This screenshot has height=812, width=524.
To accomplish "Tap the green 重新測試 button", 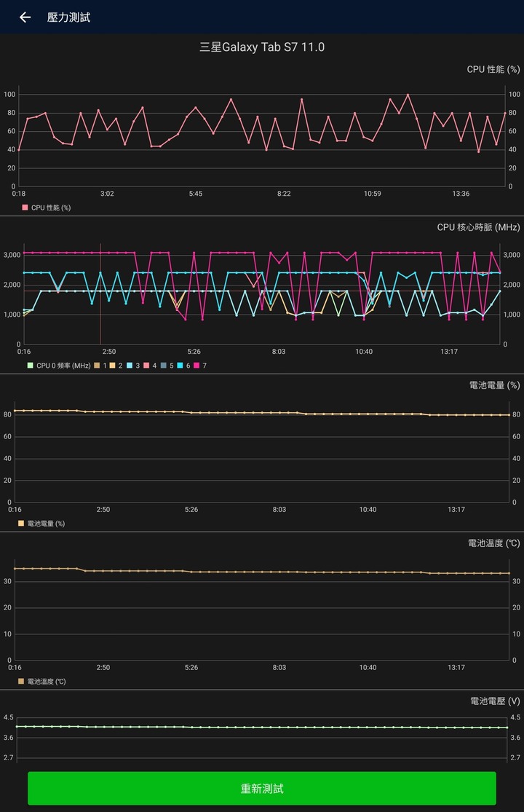I will (x=262, y=788).
